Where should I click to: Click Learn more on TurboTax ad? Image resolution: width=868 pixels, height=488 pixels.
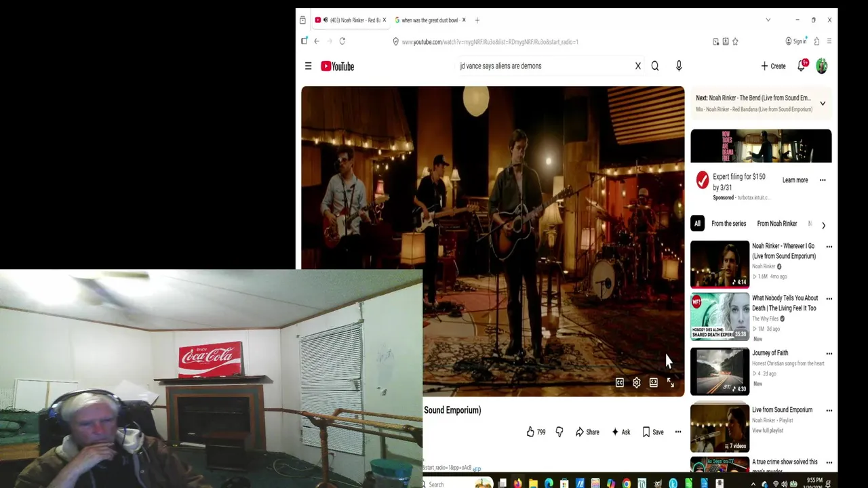coord(795,180)
